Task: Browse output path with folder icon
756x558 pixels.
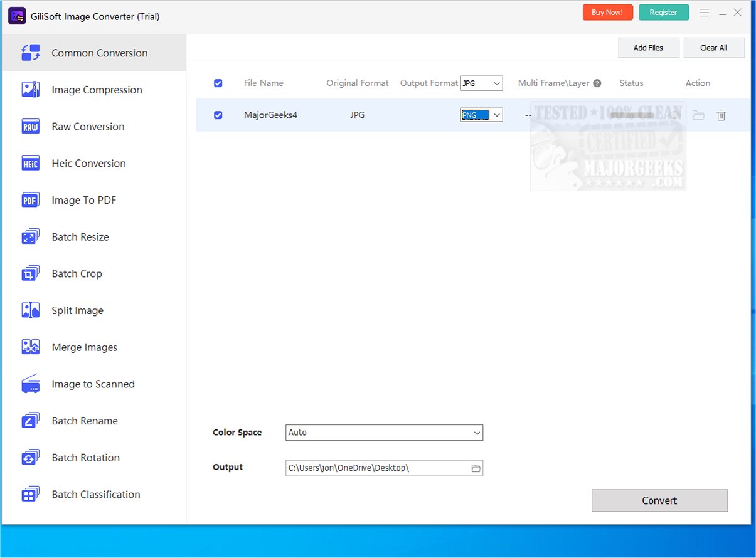Action: [476, 468]
